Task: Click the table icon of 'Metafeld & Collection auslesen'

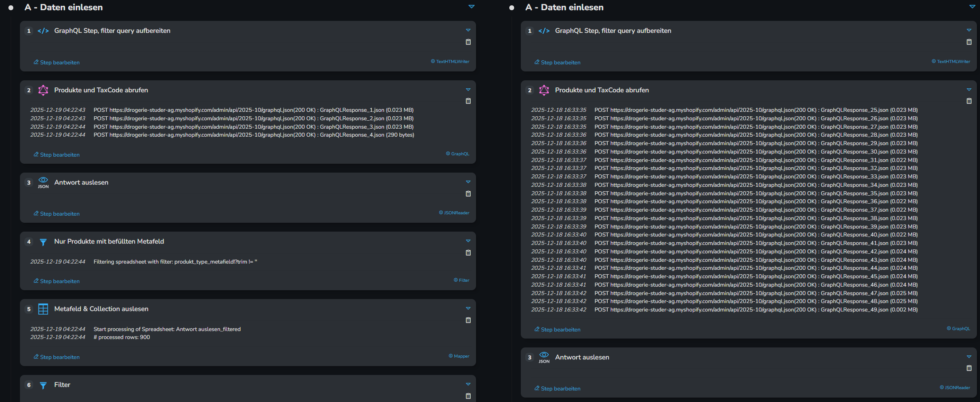Action: (x=43, y=309)
